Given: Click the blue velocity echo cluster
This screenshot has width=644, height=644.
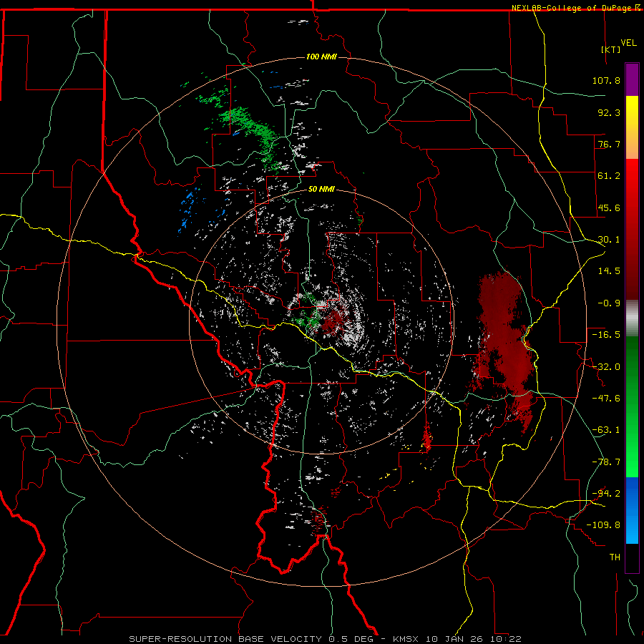Looking at the screenshot, I should [x=191, y=210].
